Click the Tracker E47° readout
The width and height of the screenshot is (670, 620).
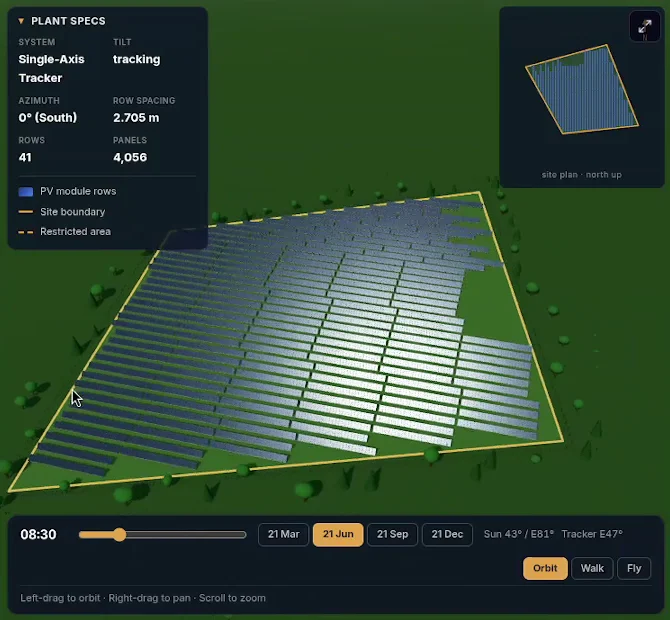(x=592, y=534)
